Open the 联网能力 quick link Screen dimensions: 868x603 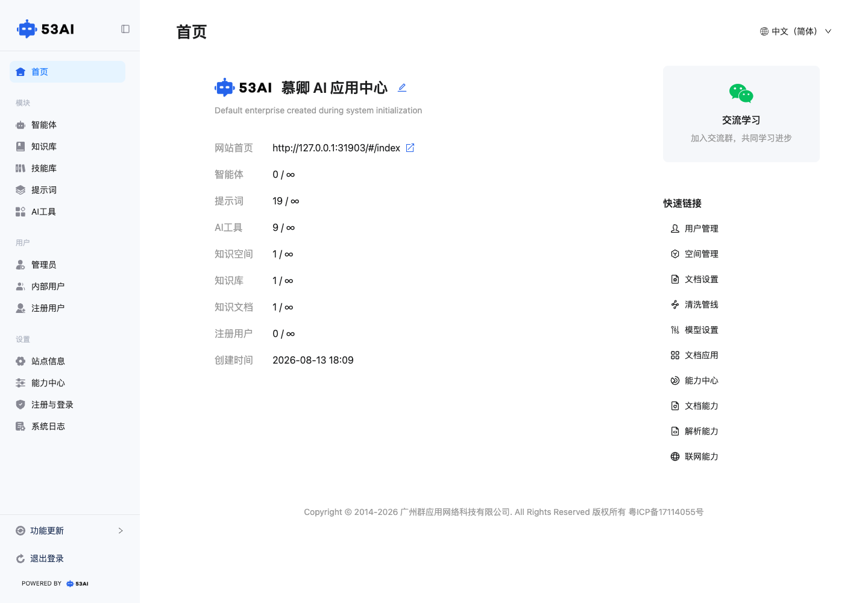[694, 456]
